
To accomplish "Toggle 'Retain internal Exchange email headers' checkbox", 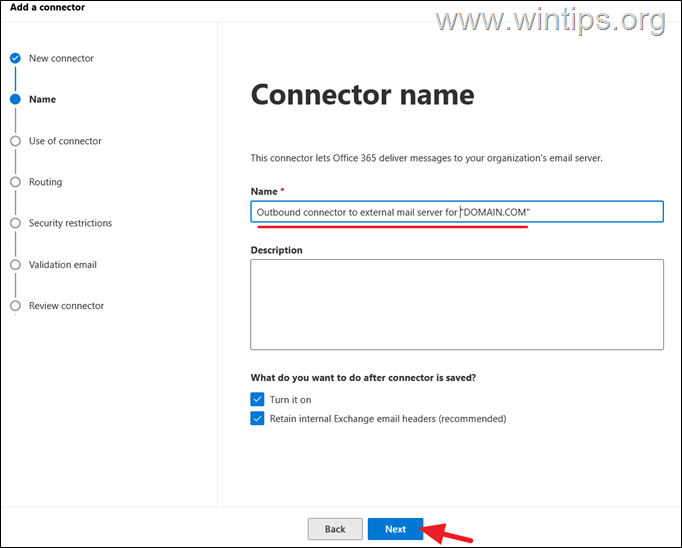I will [257, 418].
